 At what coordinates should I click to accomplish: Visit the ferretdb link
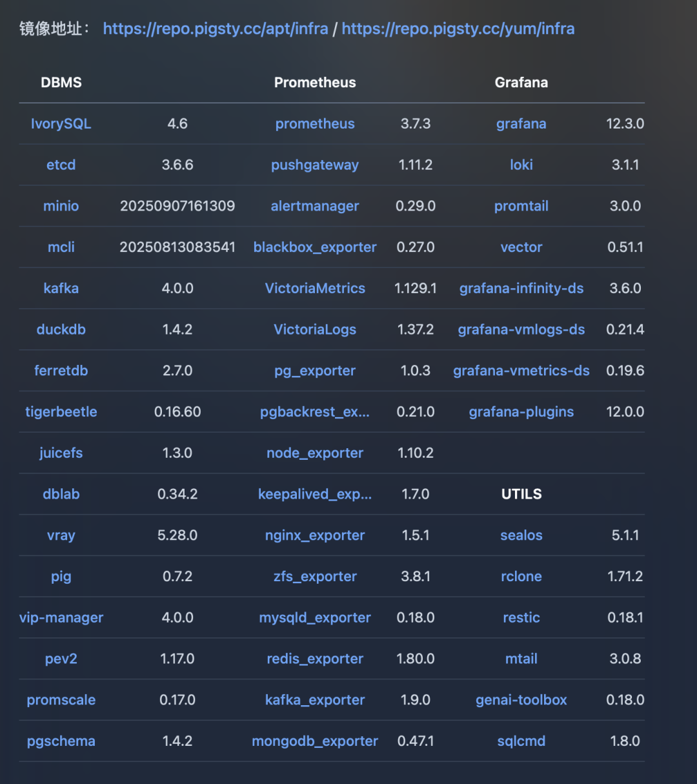coord(61,371)
